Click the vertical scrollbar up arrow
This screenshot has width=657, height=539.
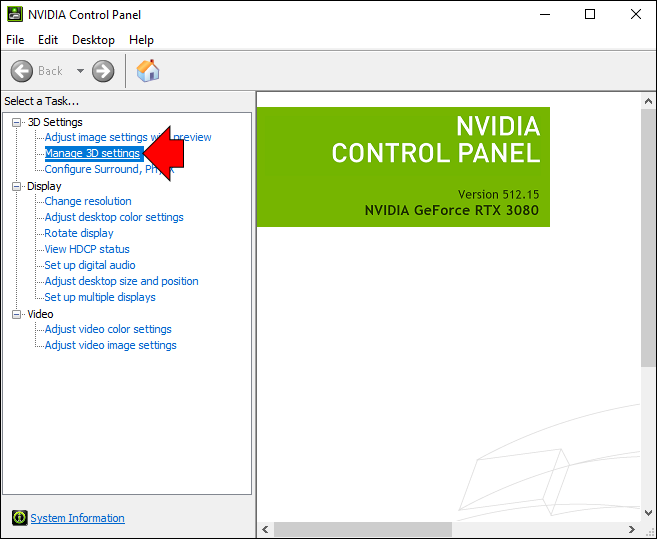coord(648,101)
